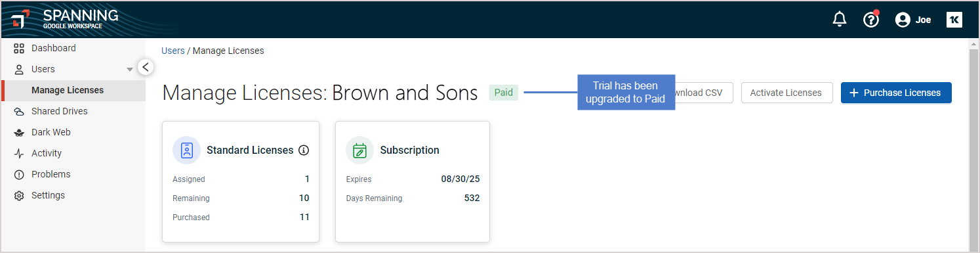Screen dimensions: 980x253
Task: Click the Purchased value 11
Action: click(304, 217)
